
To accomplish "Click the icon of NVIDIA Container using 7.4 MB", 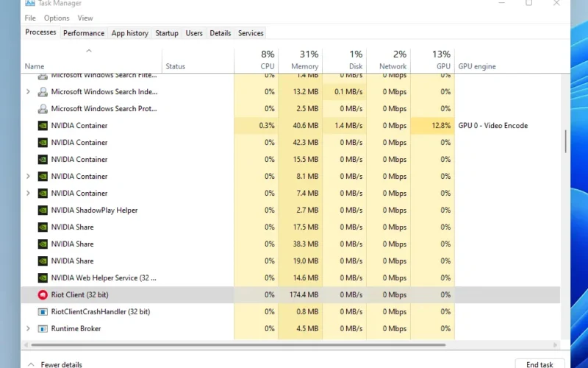I will coord(43,194).
